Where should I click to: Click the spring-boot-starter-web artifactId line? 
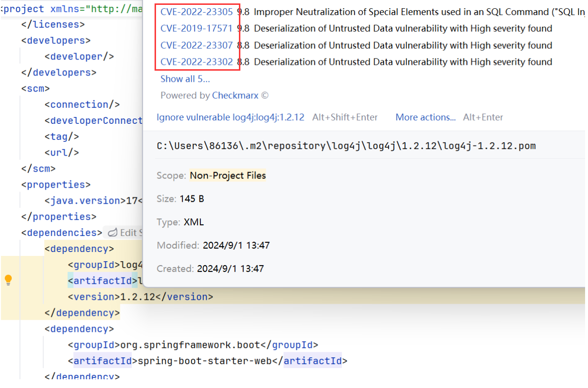click(208, 361)
